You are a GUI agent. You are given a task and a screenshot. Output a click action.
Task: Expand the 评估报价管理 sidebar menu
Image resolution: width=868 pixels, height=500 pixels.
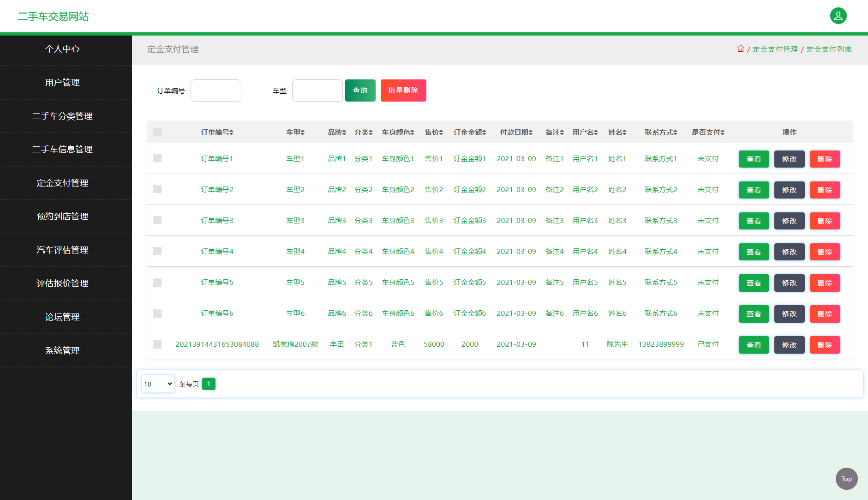(66, 283)
